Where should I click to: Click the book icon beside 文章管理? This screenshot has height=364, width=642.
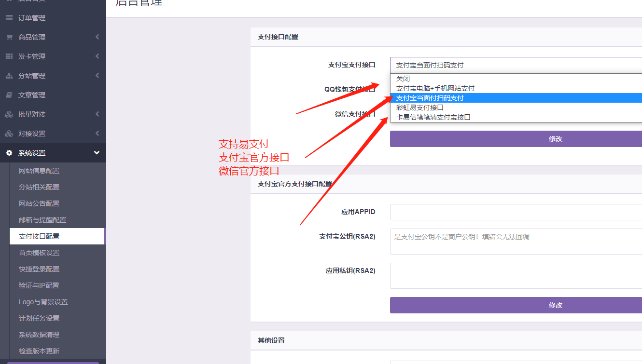pyautogui.click(x=9, y=95)
